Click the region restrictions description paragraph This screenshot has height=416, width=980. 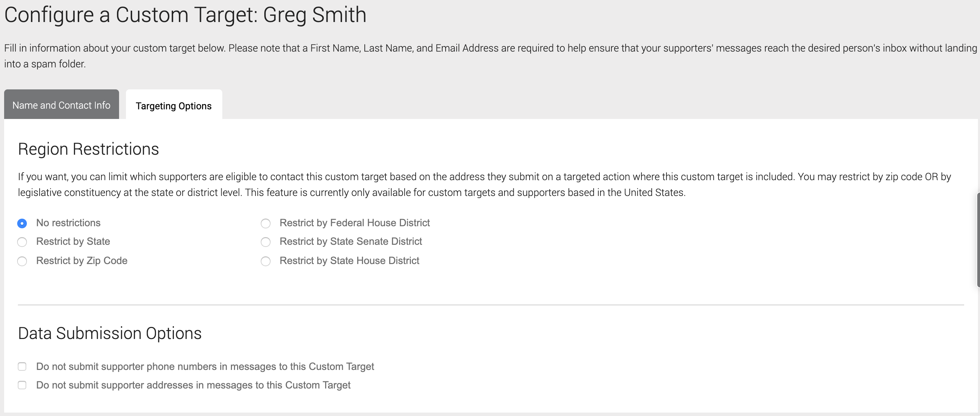[x=484, y=184]
